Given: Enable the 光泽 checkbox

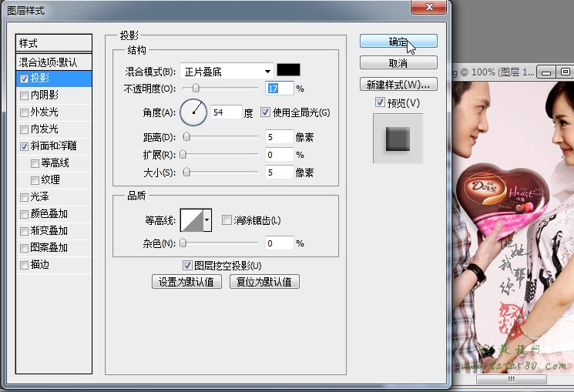Looking at the screenshot, I should pos(24,197).
